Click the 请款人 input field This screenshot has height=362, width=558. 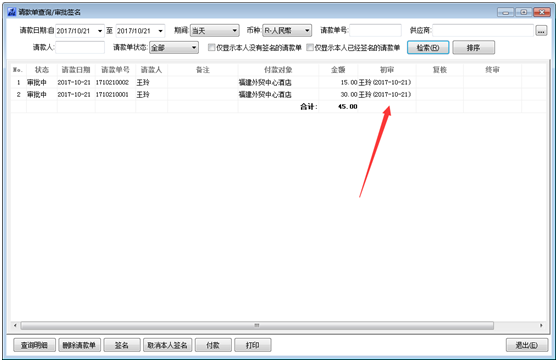click(x=80, y=47)
